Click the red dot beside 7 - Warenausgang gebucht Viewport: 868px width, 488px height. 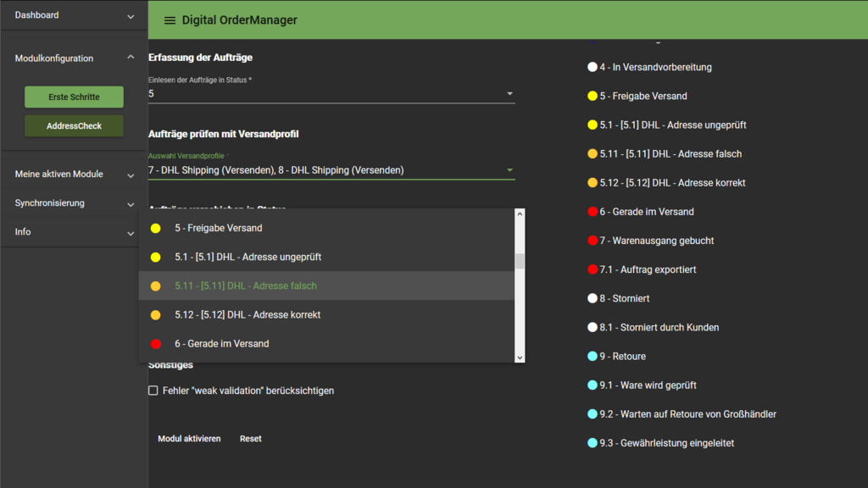(593, 241)
